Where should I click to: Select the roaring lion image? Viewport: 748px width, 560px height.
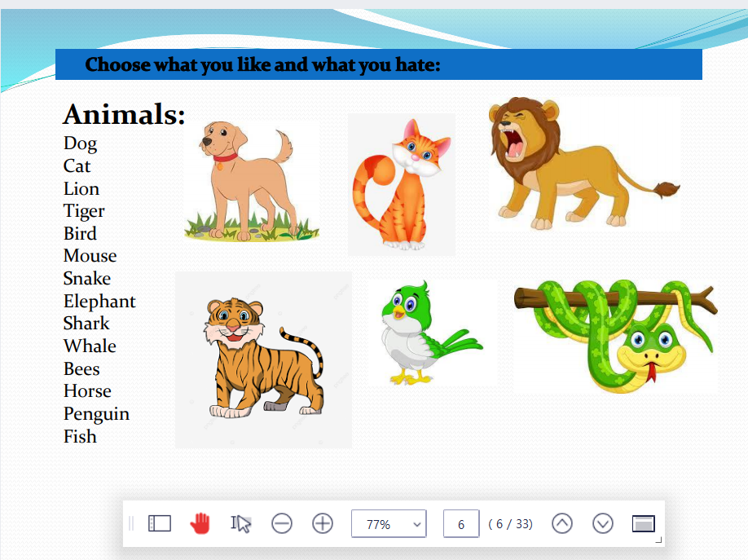(x=583, y=163)
